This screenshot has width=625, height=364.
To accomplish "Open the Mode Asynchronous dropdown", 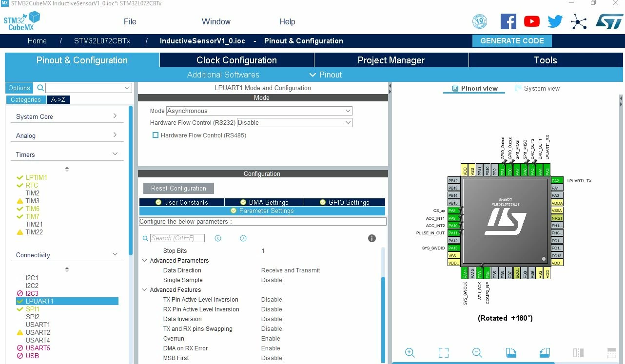I will click(x=259, y=111).
